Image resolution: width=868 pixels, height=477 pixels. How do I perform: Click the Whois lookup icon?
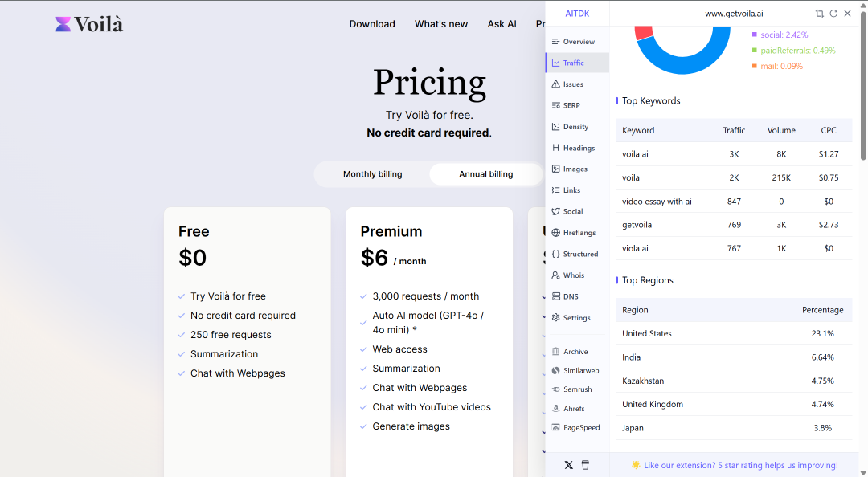pos(556,275)
